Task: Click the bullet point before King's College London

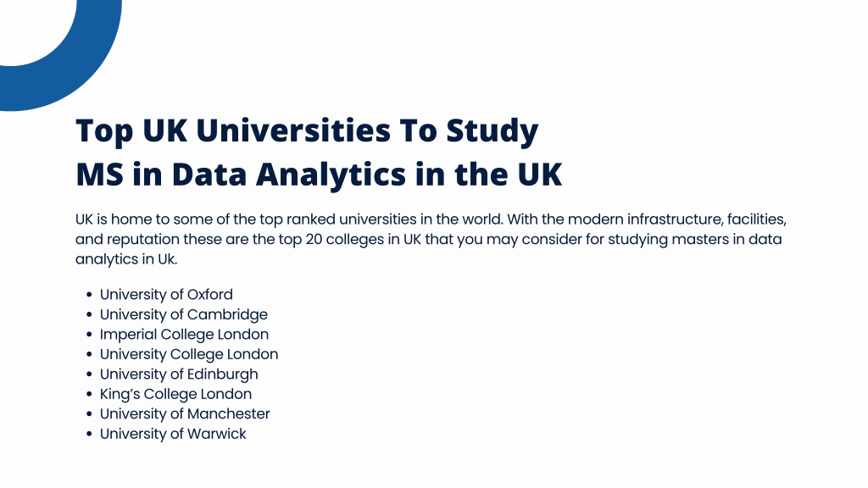Action: point(89,395)
